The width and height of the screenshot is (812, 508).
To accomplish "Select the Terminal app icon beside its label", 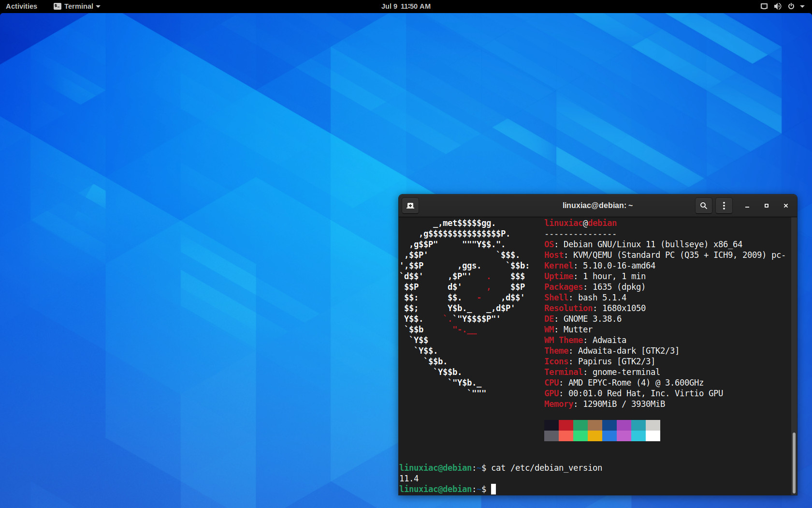I will click(x=57, y=6).
